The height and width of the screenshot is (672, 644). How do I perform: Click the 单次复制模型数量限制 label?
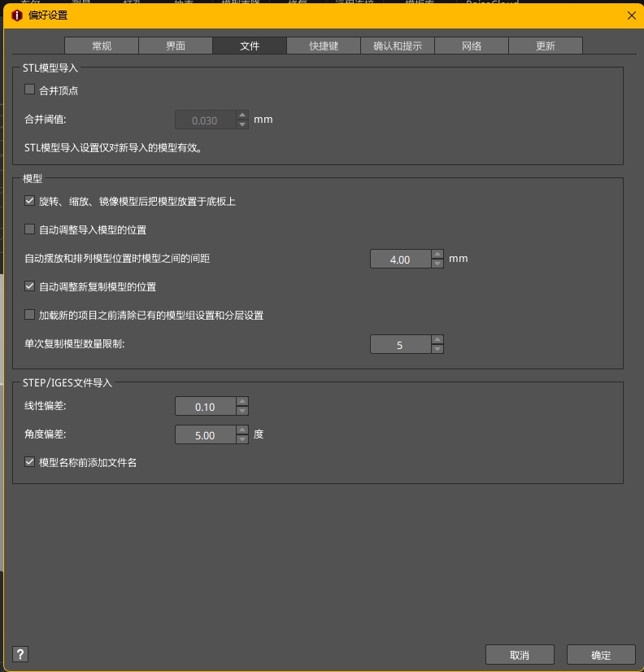75,343
